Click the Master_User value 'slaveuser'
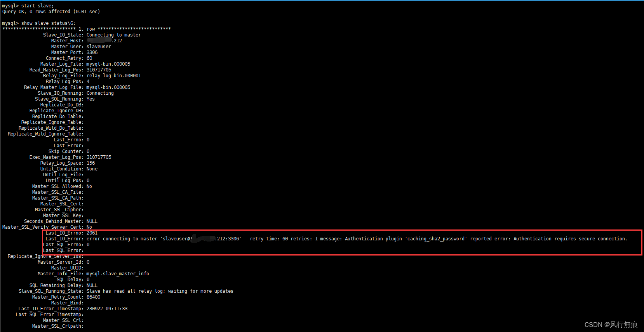 (x=99, y=47)
